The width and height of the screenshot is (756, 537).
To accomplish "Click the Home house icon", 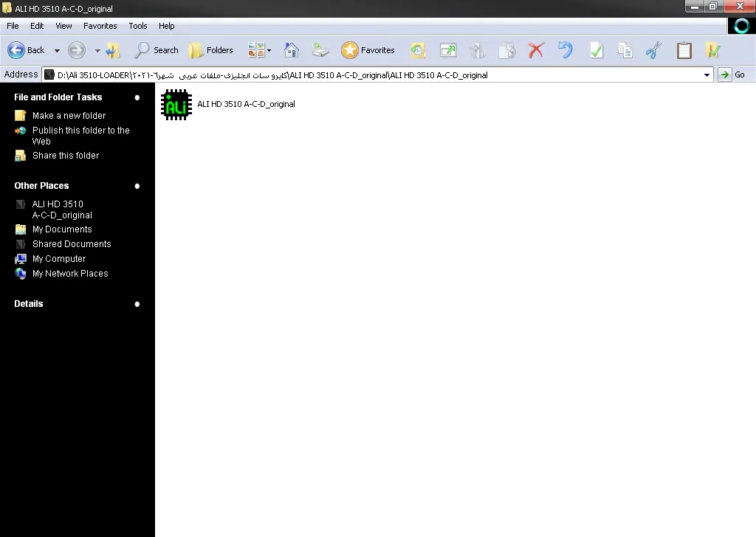I will pyautogui.click(x=291, y=50).
